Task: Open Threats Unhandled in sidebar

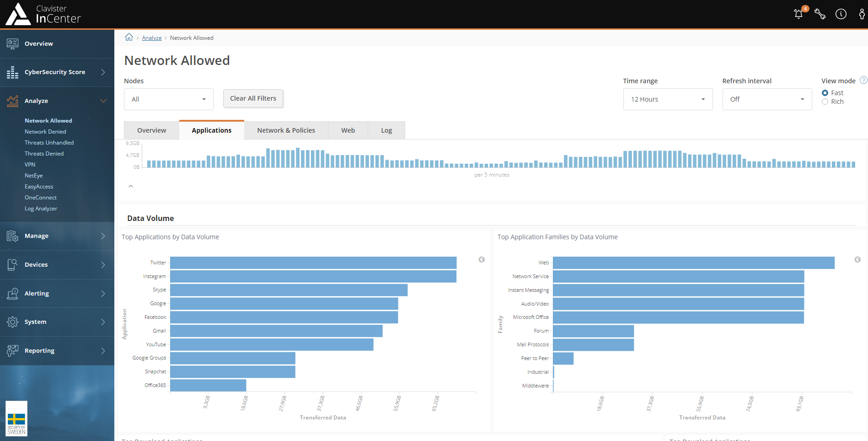Action: click(49, 143)
